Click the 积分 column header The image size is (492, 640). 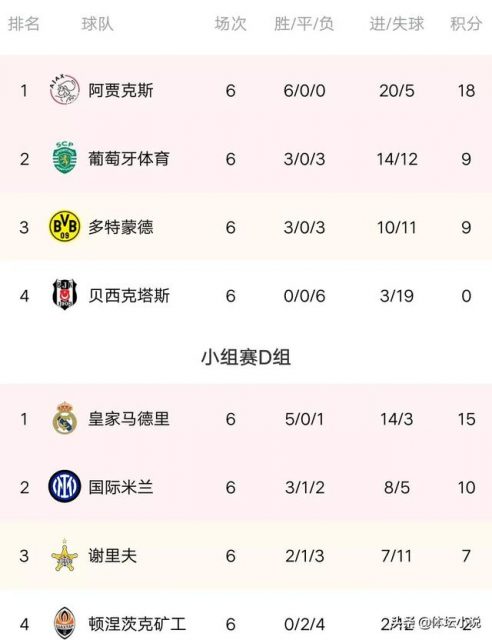click(x=466, y=24)
